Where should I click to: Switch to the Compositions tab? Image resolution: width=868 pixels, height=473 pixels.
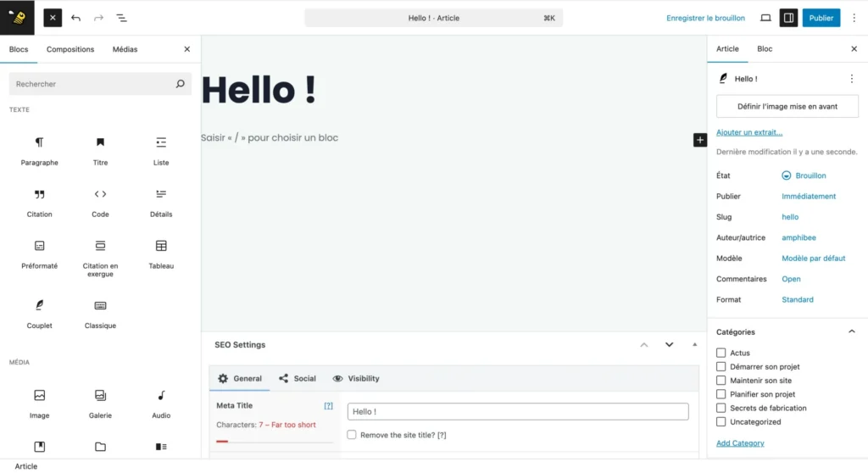[70, 49]
